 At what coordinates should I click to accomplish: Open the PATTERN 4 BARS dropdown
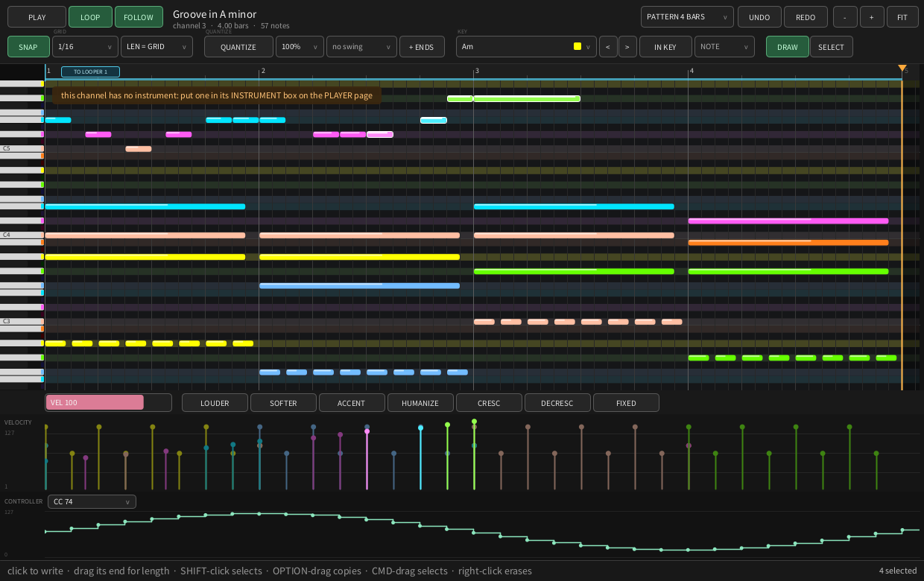click(687, 17)
